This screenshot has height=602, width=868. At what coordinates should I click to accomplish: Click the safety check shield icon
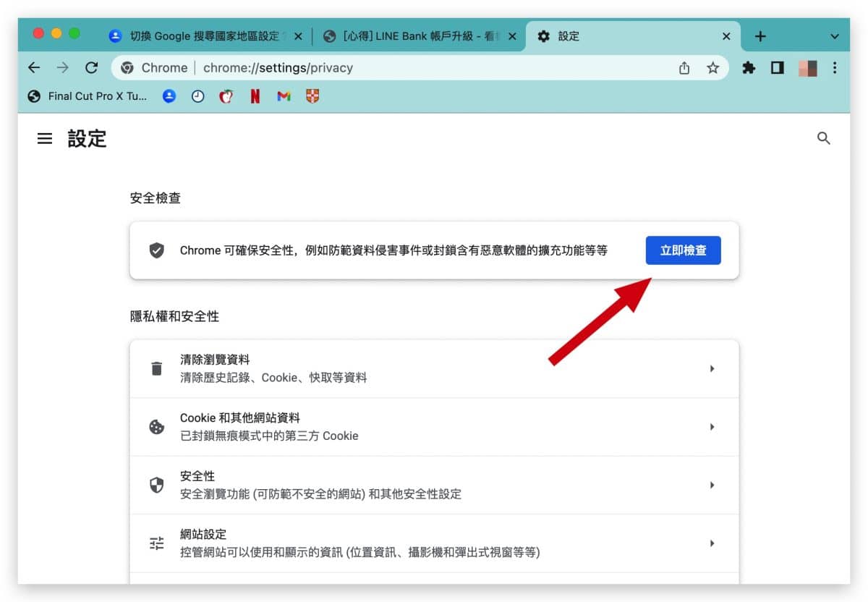coord(157,250)
